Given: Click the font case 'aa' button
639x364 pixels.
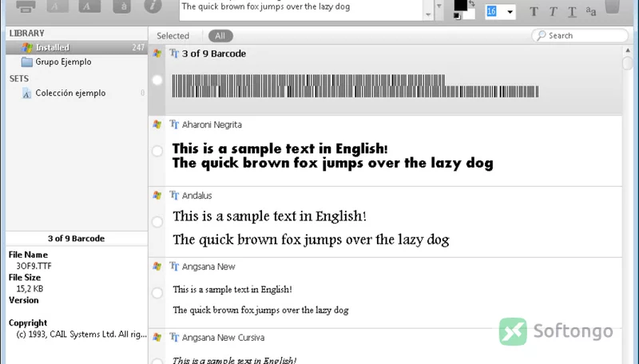Looking at the screenshot, I should [591, 11].
